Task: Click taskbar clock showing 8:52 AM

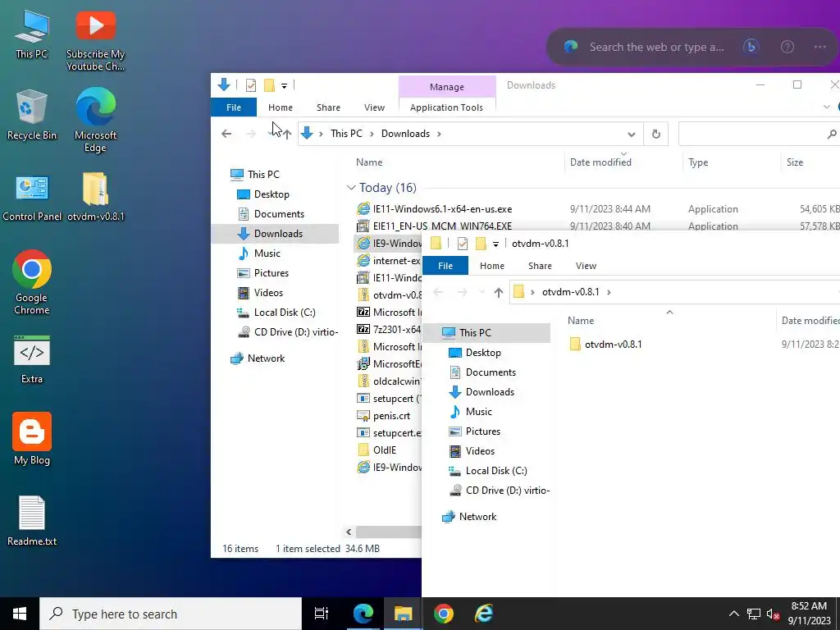Action: tap(809, 614)
